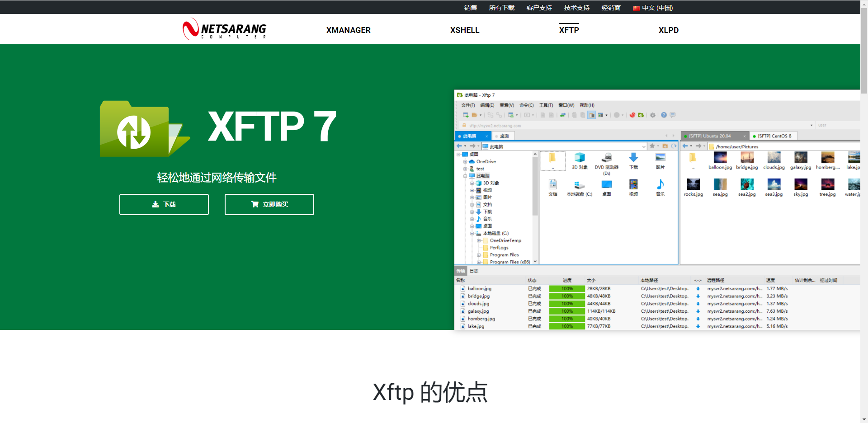This screenshot has width=868, height=423.
Task: Open the 文件(F) menu in Xftp
Action: click(468, 105)
